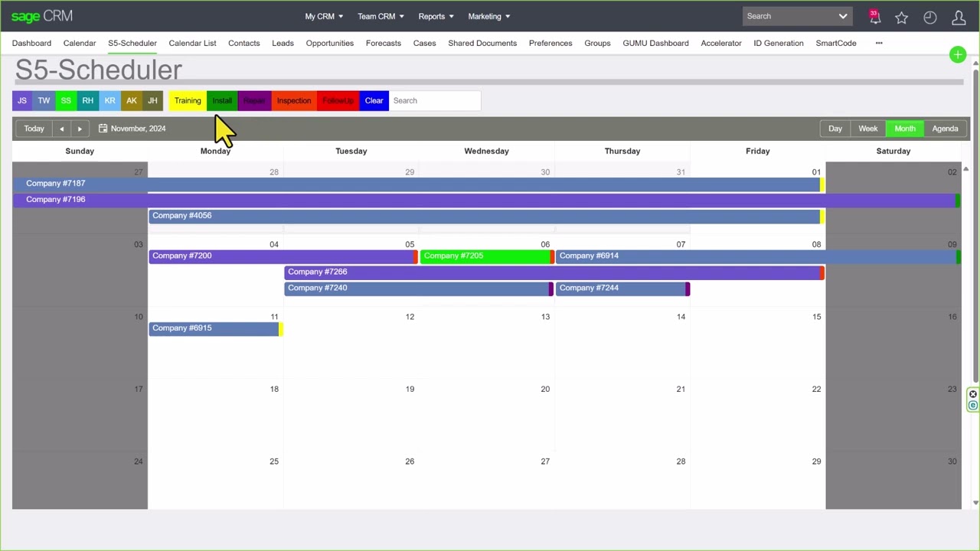This screenshot has height=551, width=980.
Task: Go to previous month arrow
Action: point(61,129)
